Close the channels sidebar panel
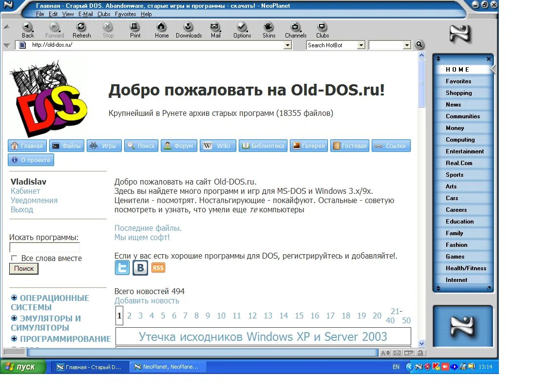This screenshot has height=392, width=533. [x=489, y=59]
